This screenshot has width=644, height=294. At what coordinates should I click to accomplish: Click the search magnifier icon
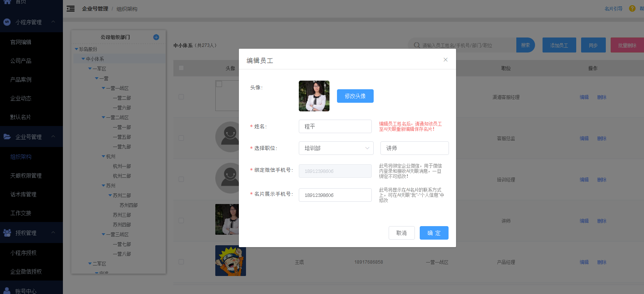417,45
